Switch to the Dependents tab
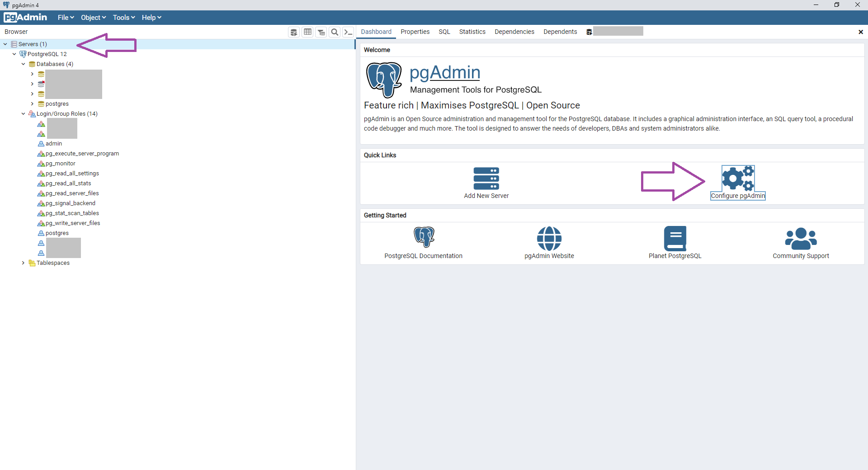 point(560,32)
